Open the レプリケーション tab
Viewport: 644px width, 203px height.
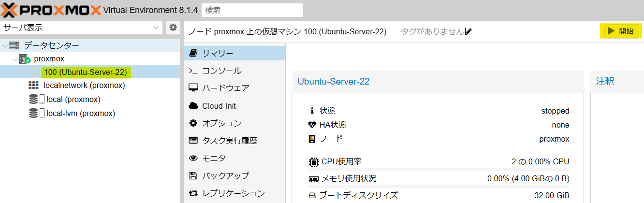click(235, 193)
